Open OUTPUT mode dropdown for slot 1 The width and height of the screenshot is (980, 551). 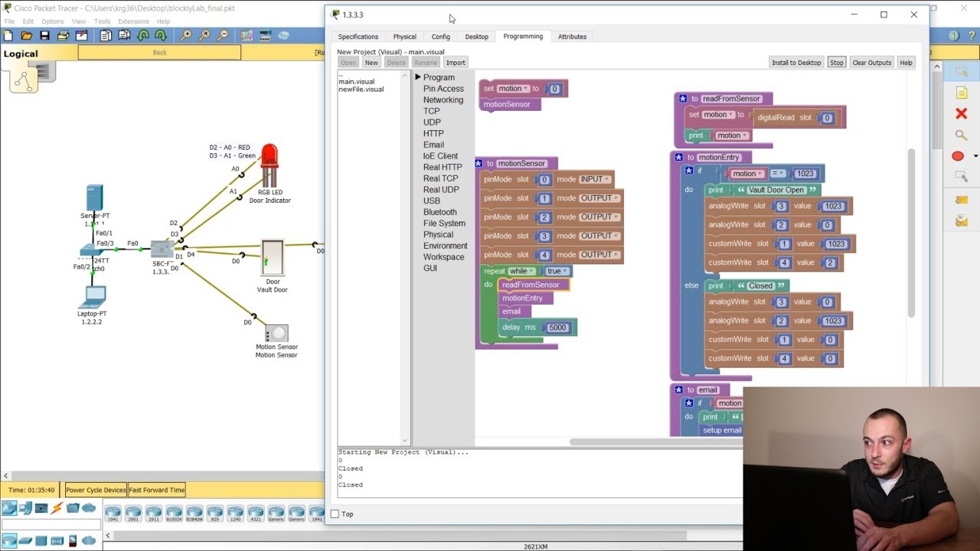(599, 198)
